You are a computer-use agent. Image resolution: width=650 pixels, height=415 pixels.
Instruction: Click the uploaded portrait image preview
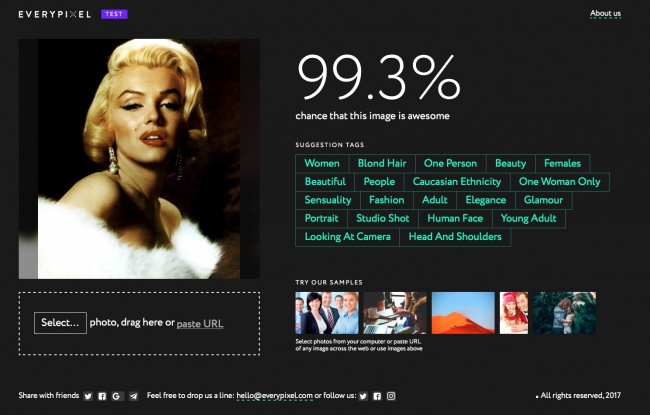(139, 158)
